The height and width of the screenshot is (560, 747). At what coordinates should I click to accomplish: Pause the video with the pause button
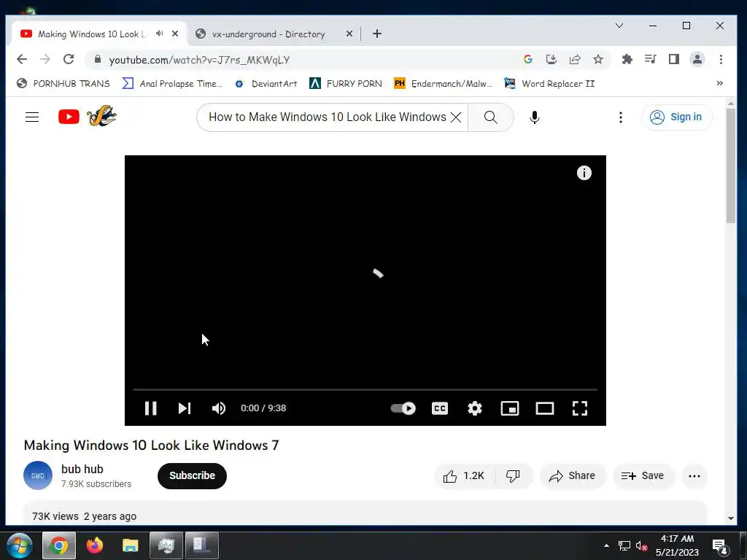(x=150, y=408)
